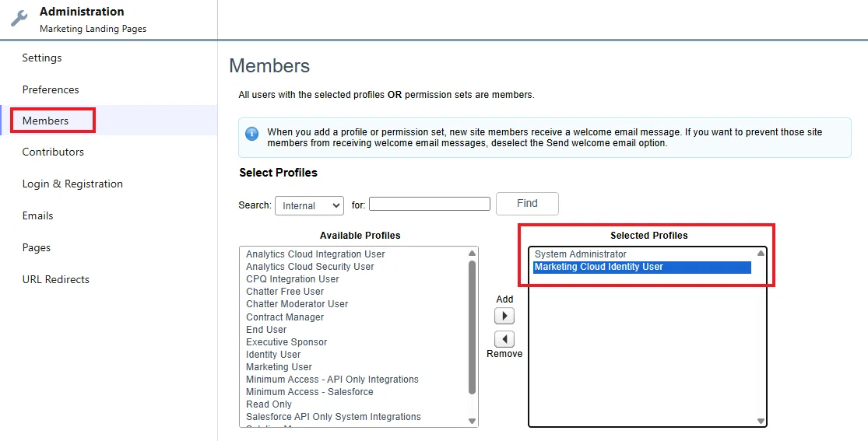Image resolution: width=868 pixels, height=441 pixels.
Task: Open Contributors in the sidebar
Action: pyautogui.click(x=53, y=152)
